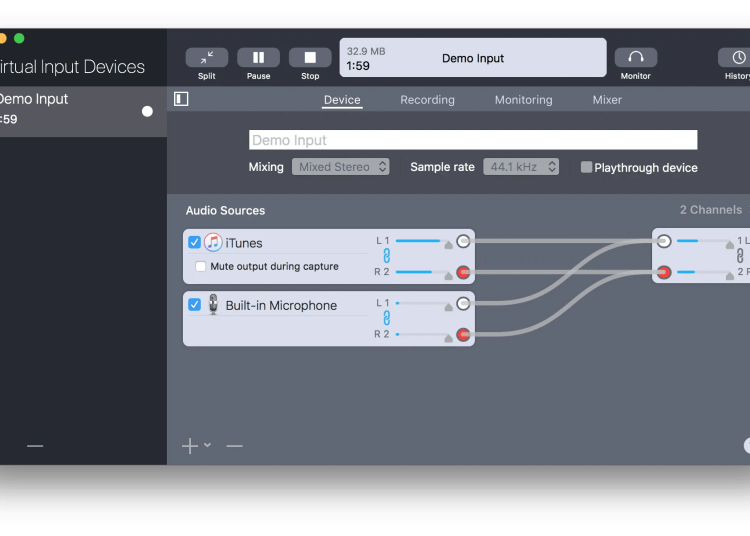This screenshot has height=536, width=750.
Task: Stop the recording
Action: pos(310,58)
